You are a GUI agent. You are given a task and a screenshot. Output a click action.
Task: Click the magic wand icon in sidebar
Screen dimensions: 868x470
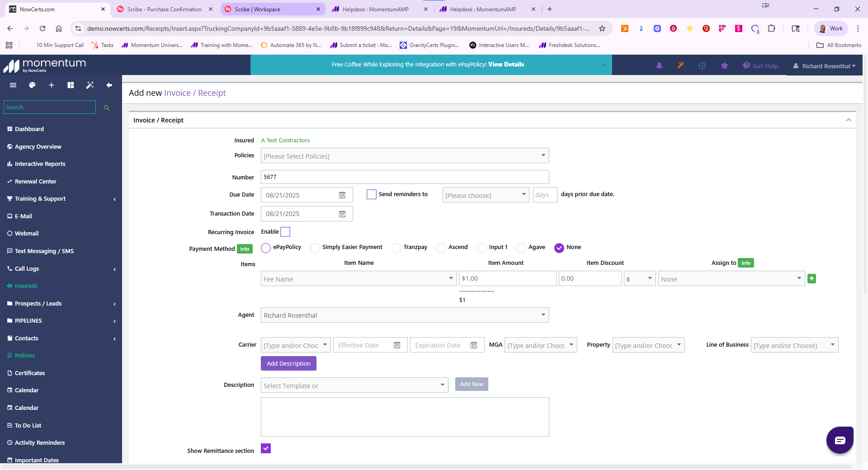90,85
